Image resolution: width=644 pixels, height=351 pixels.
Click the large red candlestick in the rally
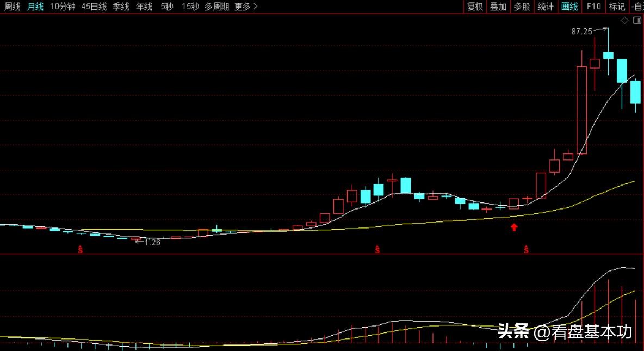click(581, 110)
